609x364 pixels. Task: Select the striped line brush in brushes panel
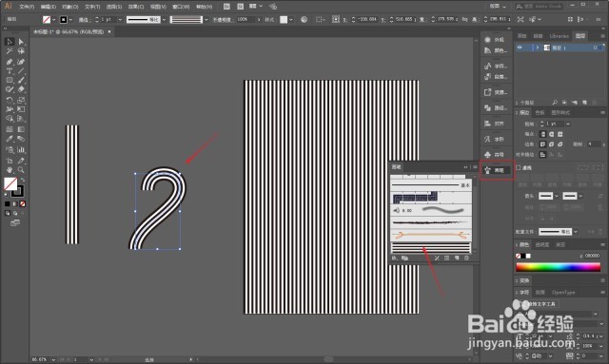430,247
